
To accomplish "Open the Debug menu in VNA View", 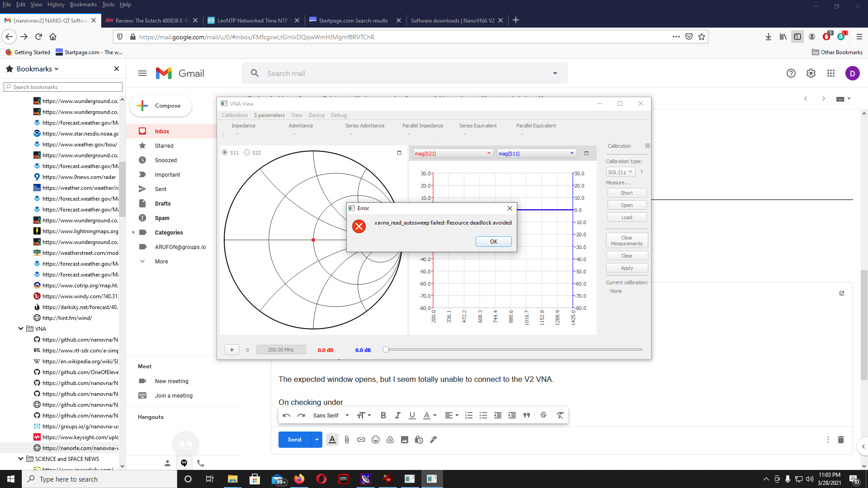I will click(339, 115).
